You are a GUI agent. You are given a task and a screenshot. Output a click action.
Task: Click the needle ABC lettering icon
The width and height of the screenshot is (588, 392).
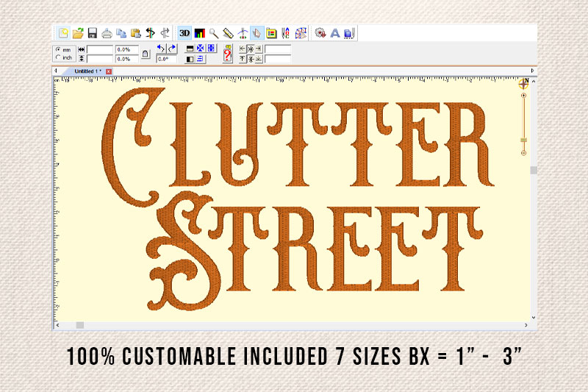point(286,33)
